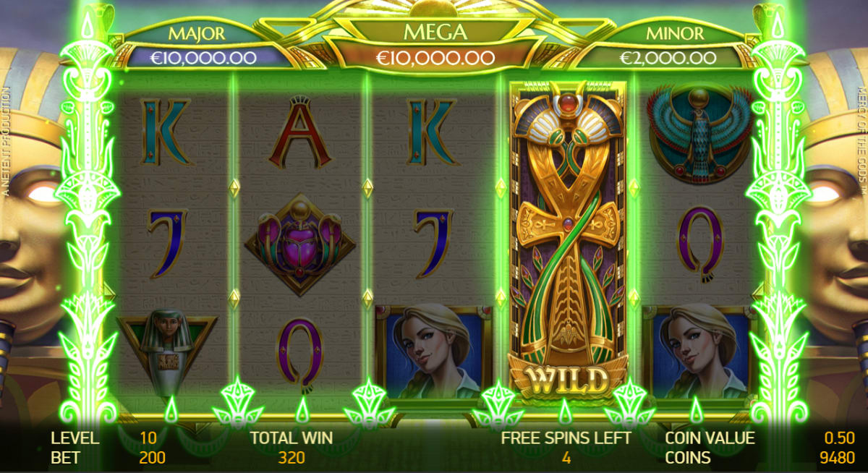Select the purple Q symbol on reel five

pyautogui.click(x=700, y=243)
